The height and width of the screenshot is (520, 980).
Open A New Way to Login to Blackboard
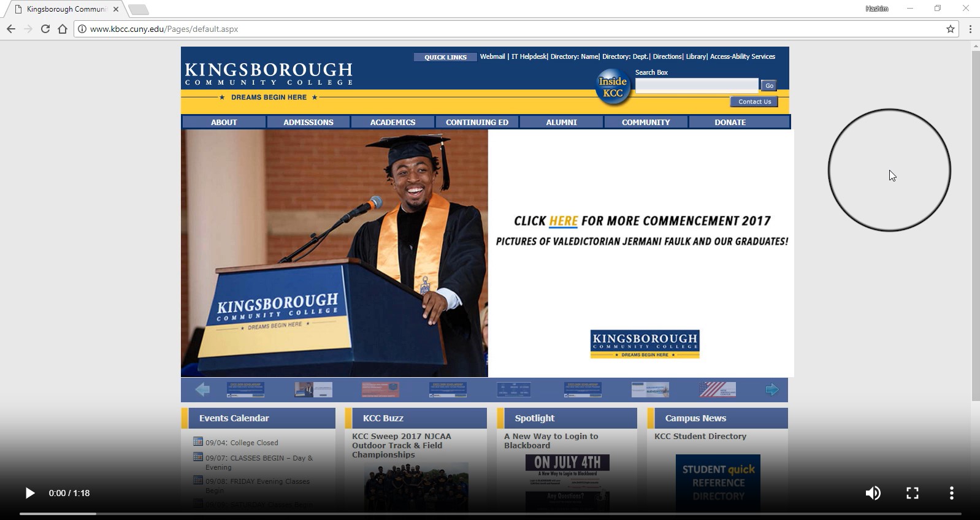(551, 441)
